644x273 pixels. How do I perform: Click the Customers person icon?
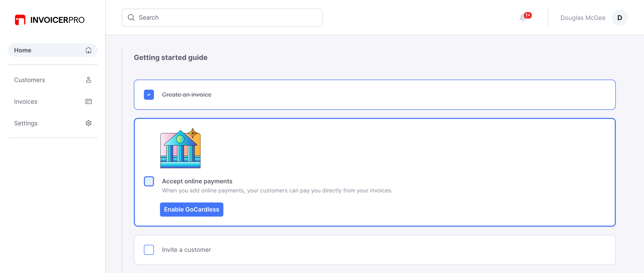coord(88,80)
